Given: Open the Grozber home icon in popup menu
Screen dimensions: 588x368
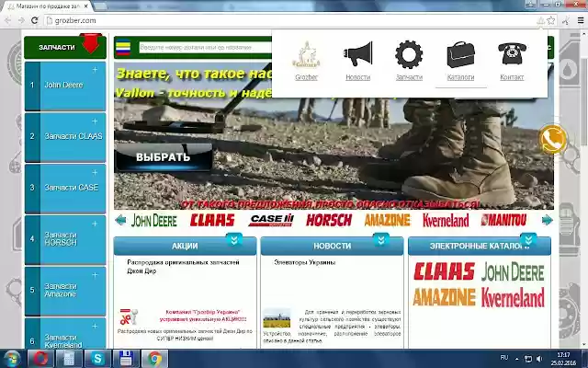Looking at the screenshot, I should 306,55.
